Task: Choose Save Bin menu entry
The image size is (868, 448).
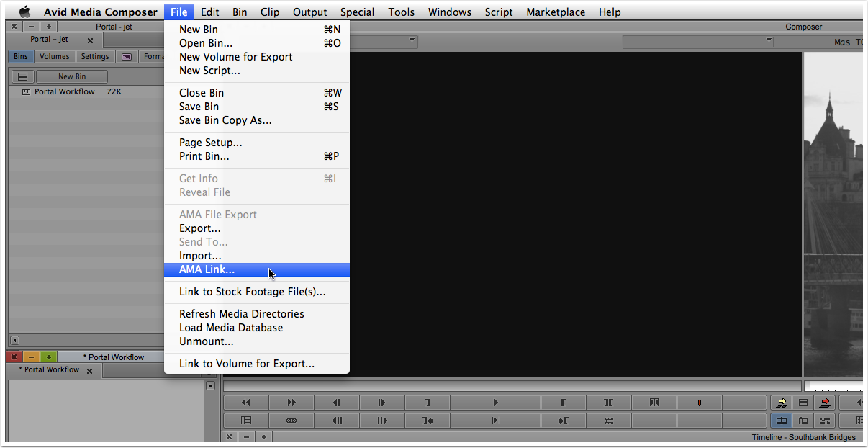Action: click(257, 107)
